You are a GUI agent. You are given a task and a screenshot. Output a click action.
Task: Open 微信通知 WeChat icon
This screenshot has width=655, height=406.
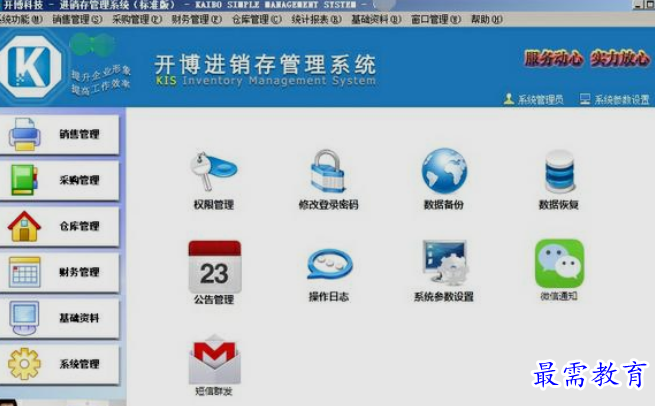coord(559,263)
